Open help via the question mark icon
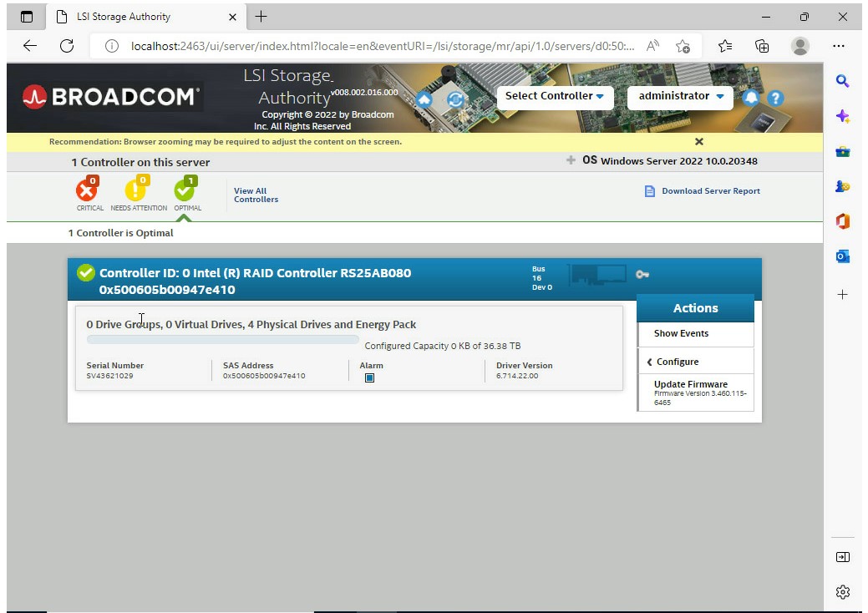Viewport: 868px width, 613px height. 775,98
